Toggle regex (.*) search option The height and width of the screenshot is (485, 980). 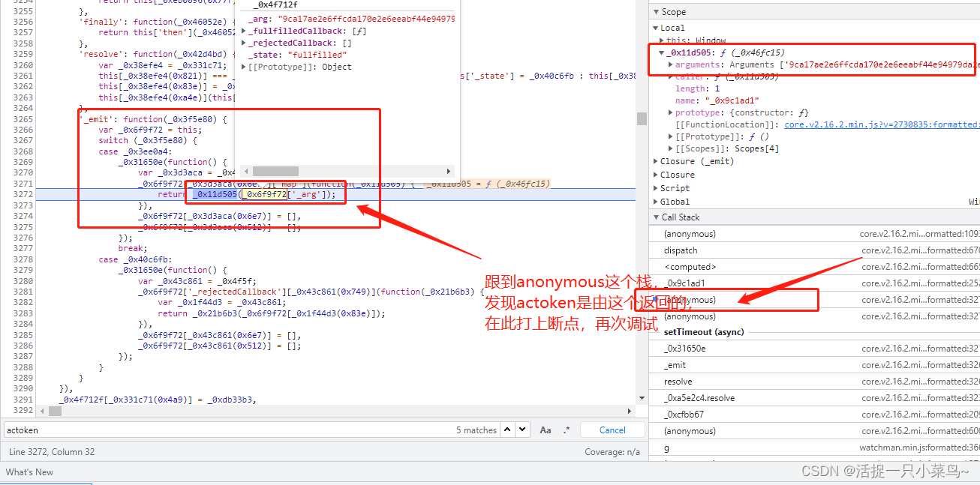(566, 430)
